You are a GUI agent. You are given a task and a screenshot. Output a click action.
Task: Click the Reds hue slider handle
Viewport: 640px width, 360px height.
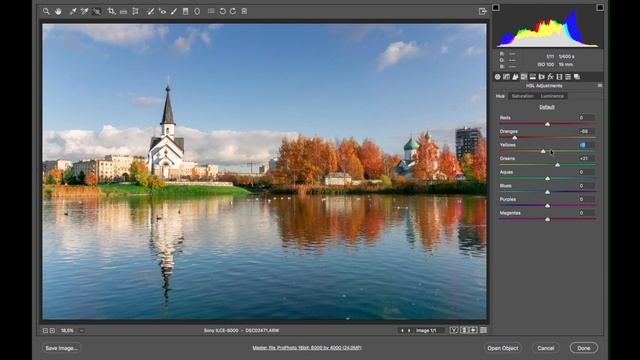547,124
